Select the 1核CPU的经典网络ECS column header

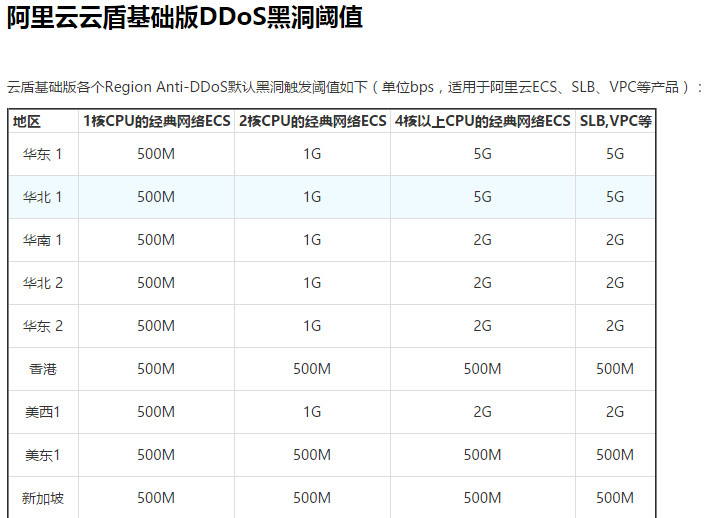[x=156, y=121]
